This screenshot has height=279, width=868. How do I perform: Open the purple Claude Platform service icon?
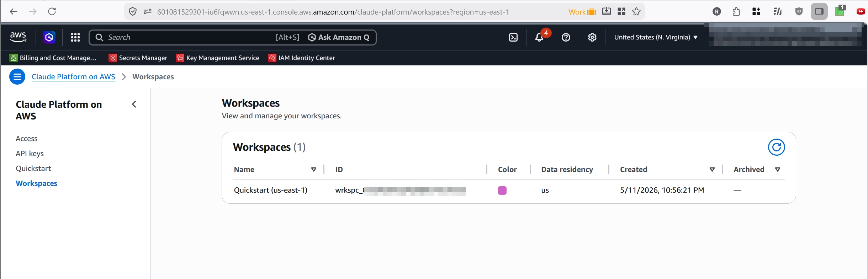pyautogui.click(x=49, y=37)
